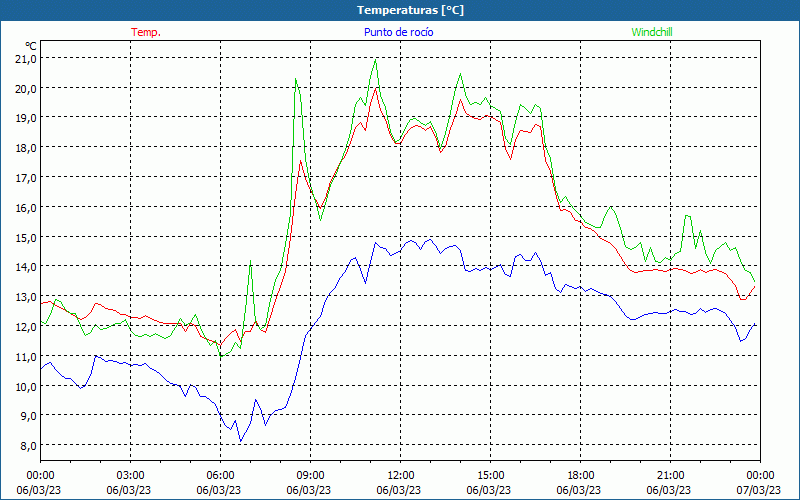Select the blue "Punto de rocío" legend label

click(x=399, y=32)
